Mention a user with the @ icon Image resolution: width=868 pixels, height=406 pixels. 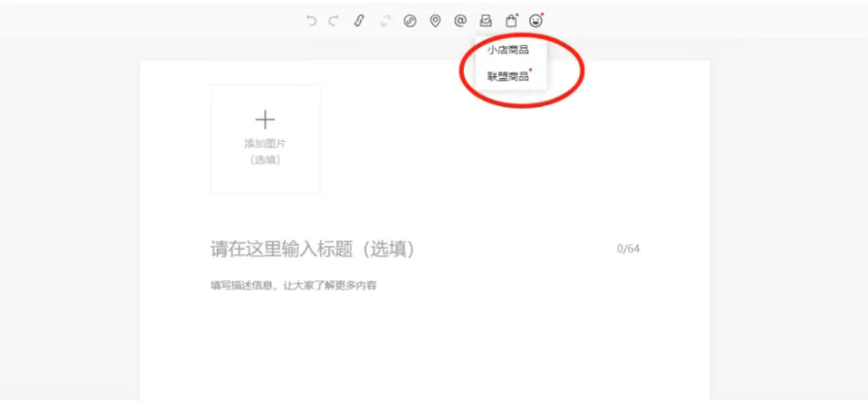pyautogui.click(x=460, y=20)
